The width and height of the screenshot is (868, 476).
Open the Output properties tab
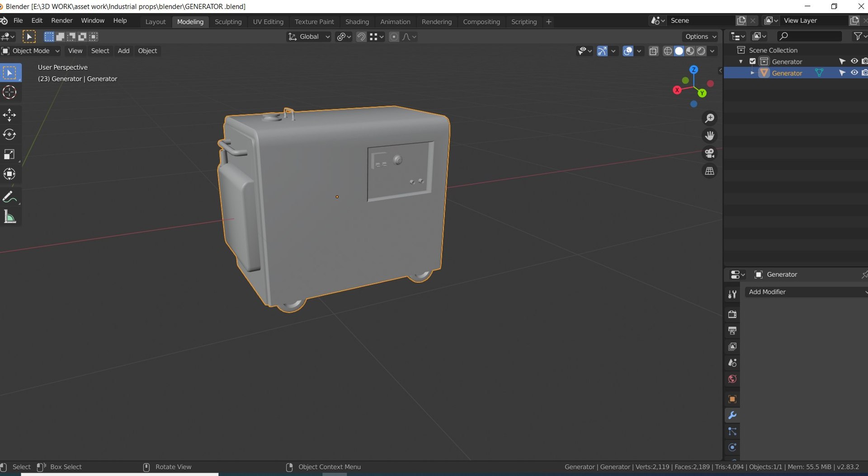tap(732, 331)
